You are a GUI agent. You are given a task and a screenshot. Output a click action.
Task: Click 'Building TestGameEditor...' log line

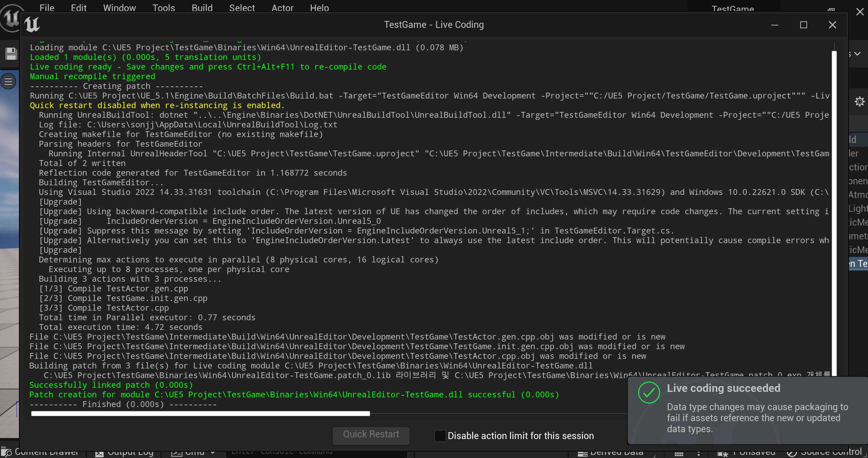coord(101,183)
